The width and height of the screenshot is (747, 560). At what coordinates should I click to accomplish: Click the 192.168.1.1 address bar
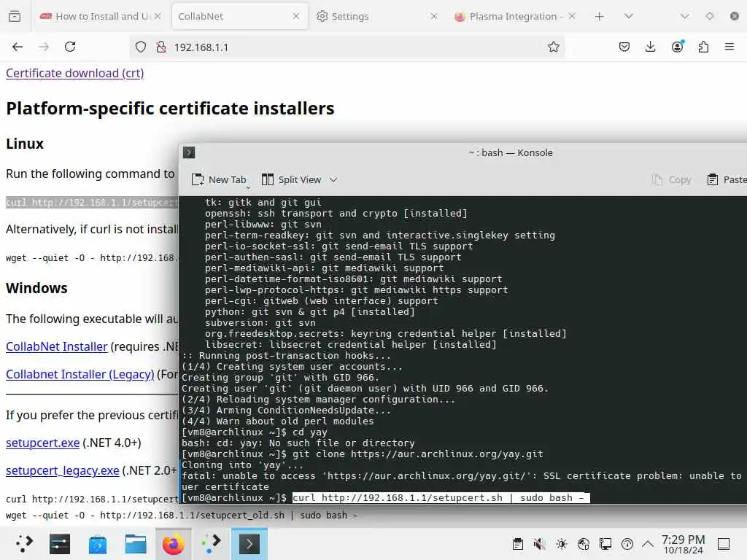point(348,47)
